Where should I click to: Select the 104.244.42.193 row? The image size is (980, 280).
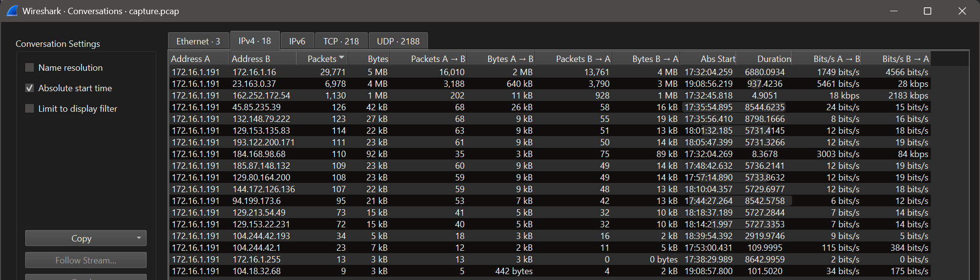[549, 236]
